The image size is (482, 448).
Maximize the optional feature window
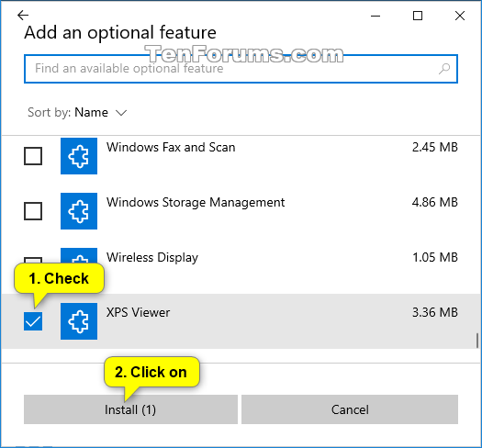tap(418, 16)
